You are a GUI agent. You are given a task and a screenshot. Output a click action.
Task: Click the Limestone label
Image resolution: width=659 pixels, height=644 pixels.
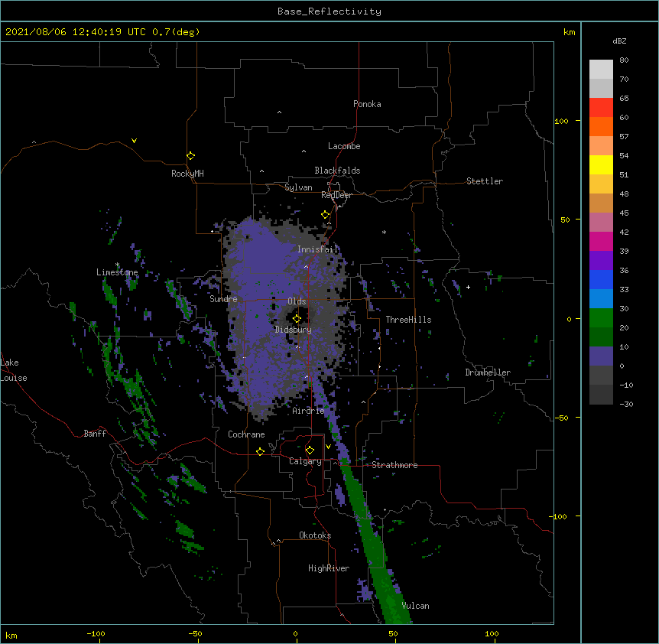click(117, 272)
